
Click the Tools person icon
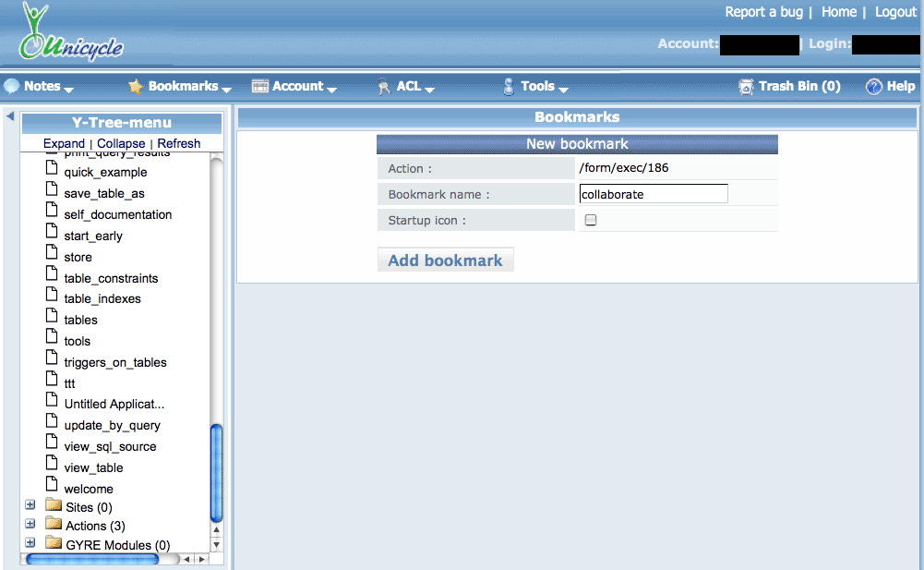coord(508,87)
